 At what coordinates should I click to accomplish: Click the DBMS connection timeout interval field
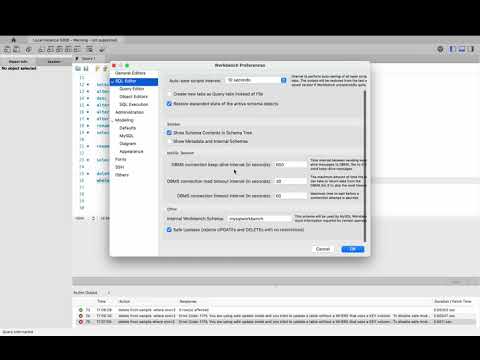pyautogui.click(x=290, y=196)
